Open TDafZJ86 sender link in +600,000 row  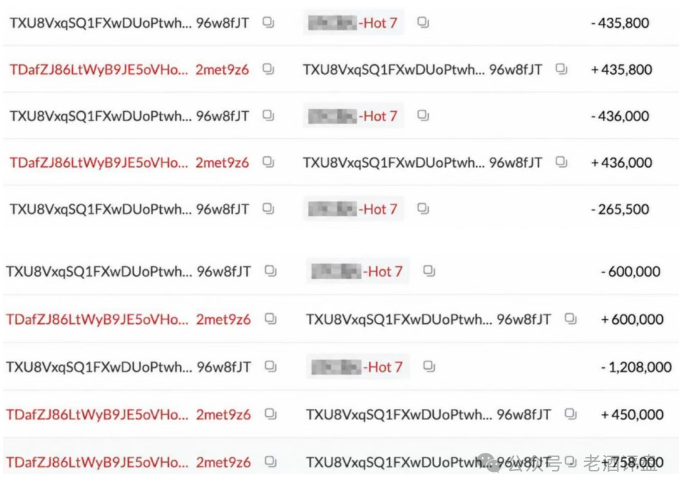tap(128, 319)
